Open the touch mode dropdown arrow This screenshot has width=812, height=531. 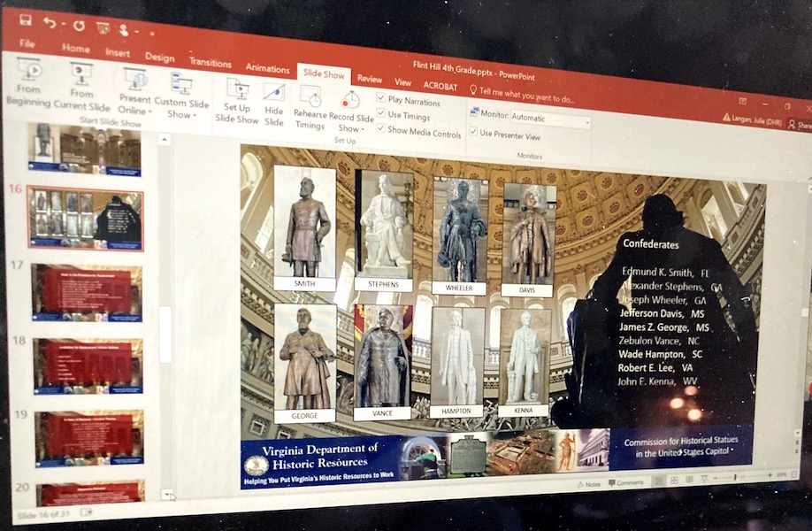136,32
